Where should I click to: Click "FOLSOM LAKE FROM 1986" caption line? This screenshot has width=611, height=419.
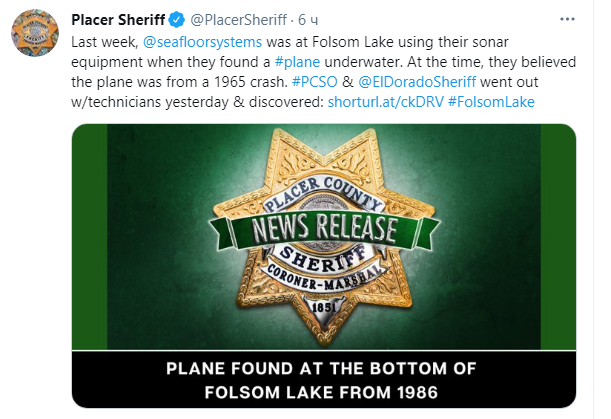coord(325,392)
